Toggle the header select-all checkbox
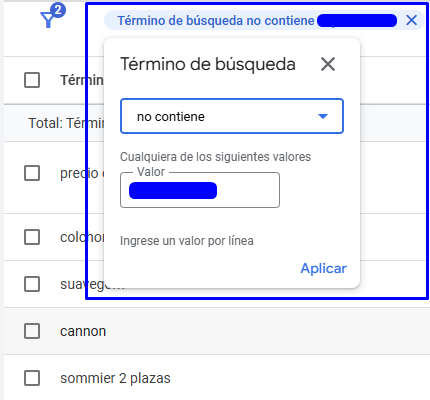430x400 pixels. [32, 80]
